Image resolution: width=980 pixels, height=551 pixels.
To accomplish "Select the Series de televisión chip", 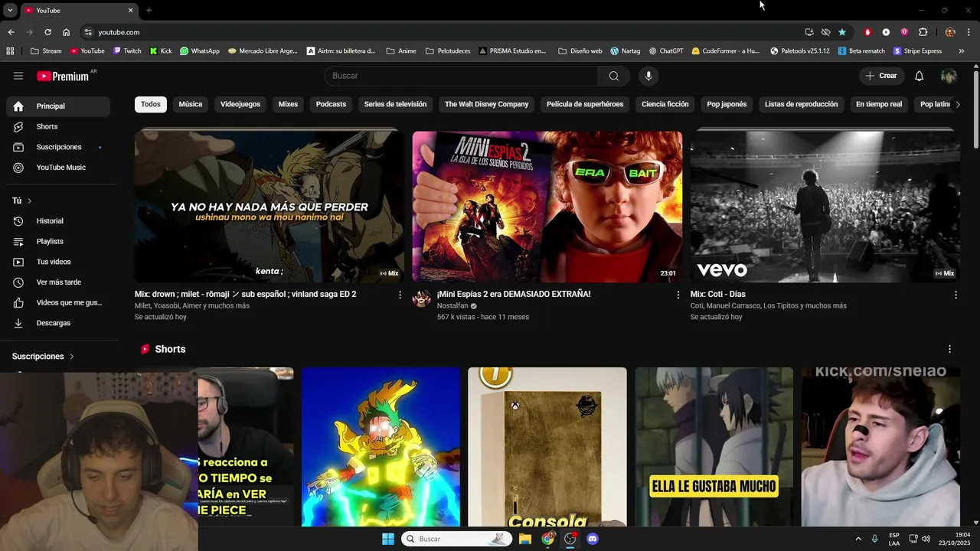I will (395, 104).
